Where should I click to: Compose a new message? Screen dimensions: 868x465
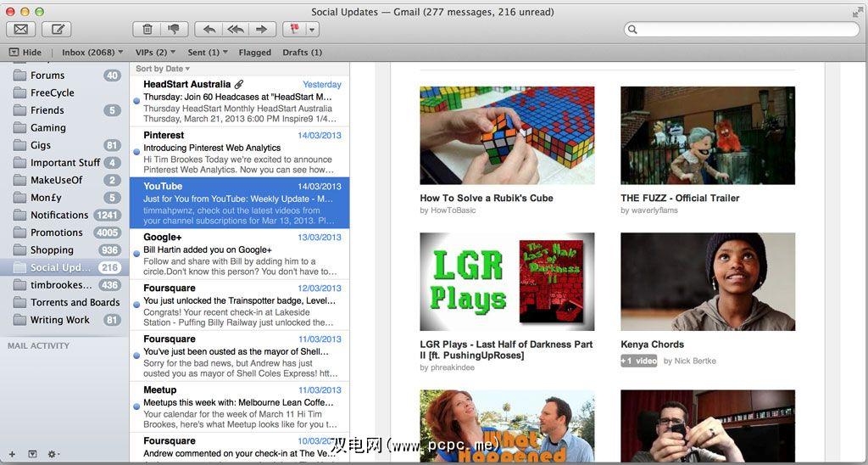pyautogui.click(x=57, y=30)
